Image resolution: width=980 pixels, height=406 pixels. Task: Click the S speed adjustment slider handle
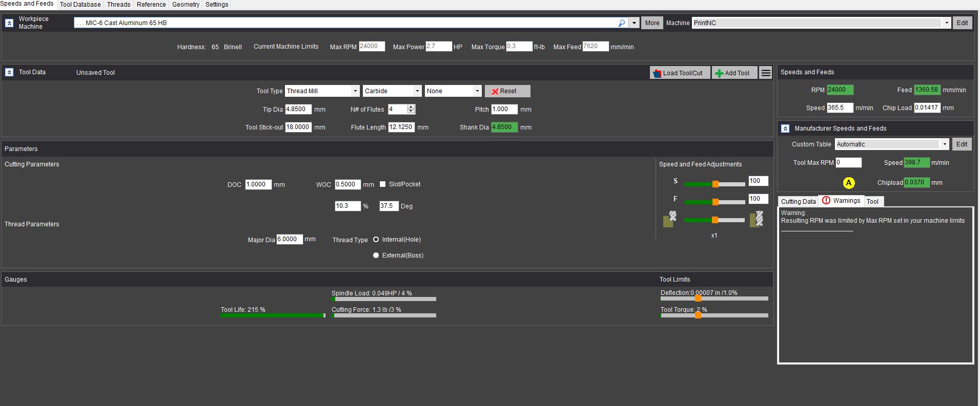coord(715,184)
